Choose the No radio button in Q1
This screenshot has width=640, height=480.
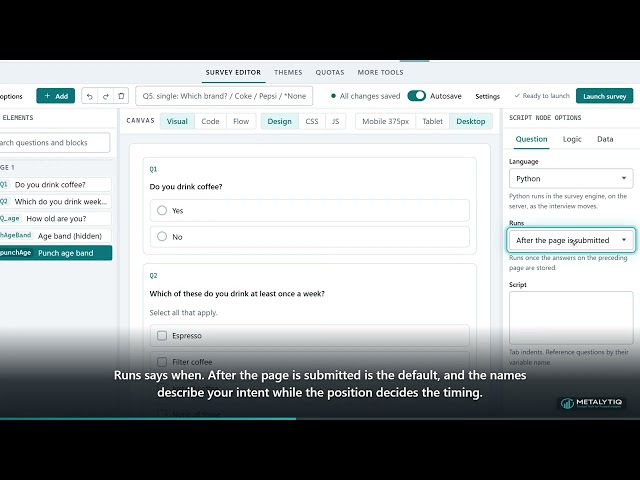pos(162,236)
